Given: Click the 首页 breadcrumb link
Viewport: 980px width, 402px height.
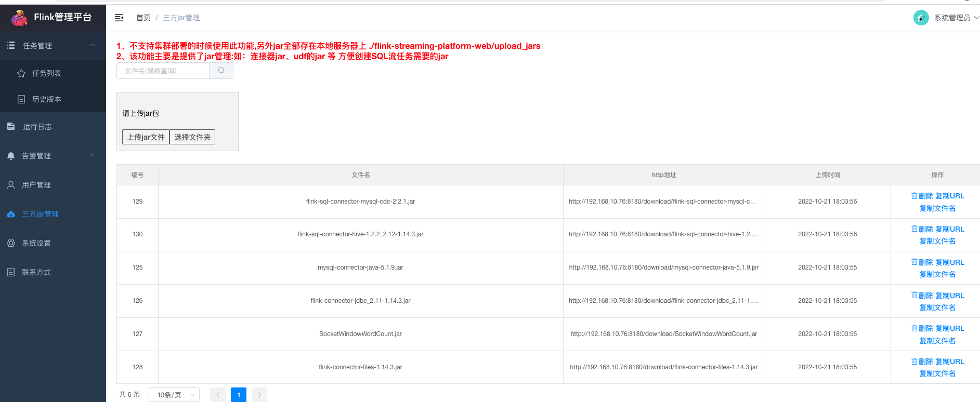Looking at the screenshot, I should [x=143, y=18].
